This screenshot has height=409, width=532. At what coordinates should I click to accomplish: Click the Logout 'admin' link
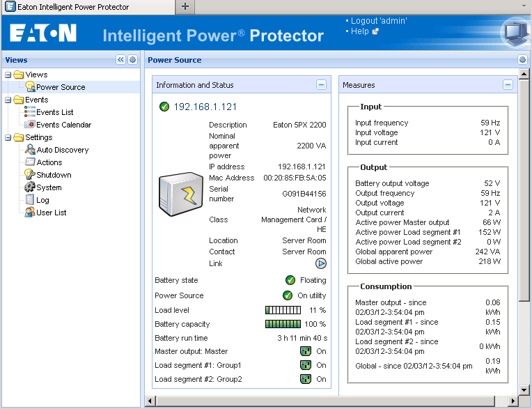379,21
